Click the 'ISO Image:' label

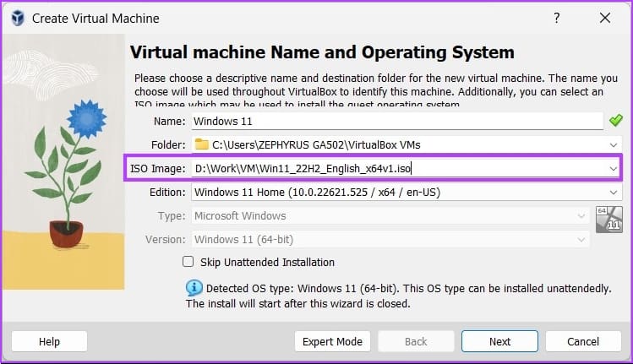point(158,169)
